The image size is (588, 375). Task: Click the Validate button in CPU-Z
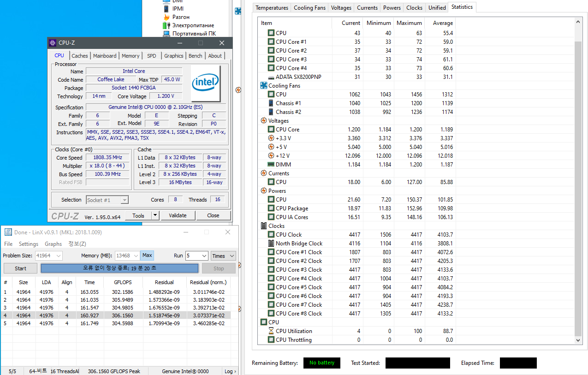[x=178, y=215]
